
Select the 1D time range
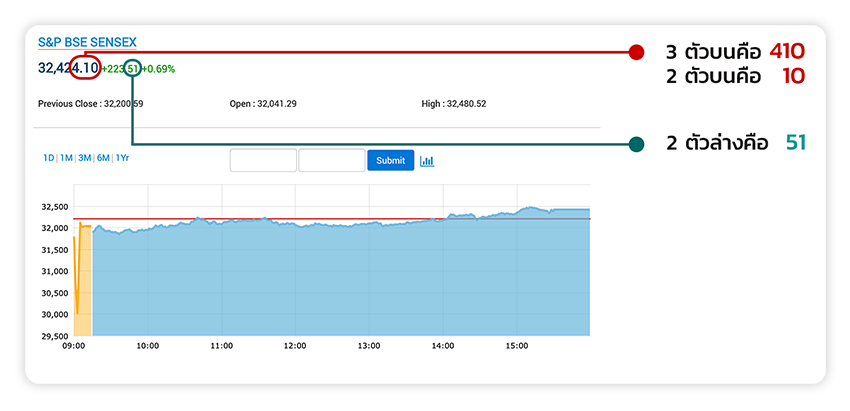pos(48,158)
